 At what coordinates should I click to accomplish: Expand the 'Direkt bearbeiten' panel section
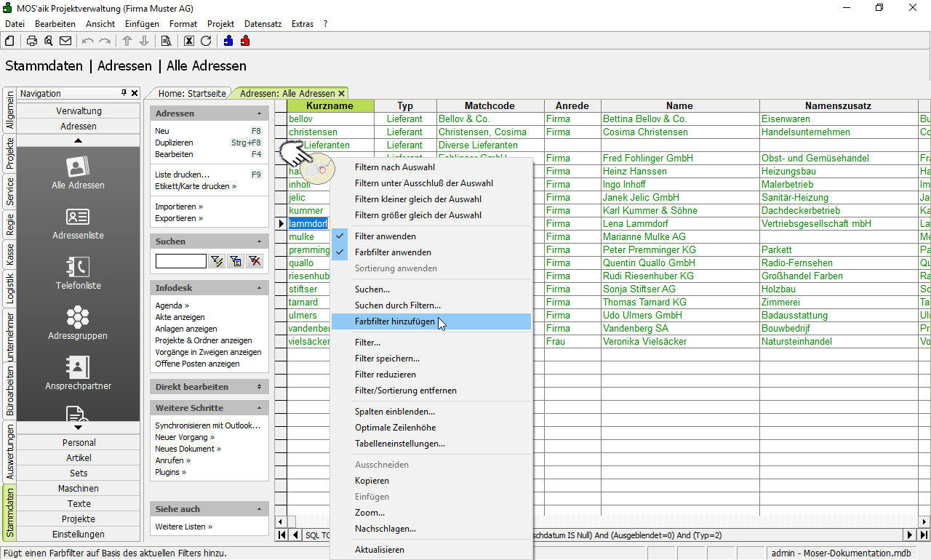click(x=259, y=387)
